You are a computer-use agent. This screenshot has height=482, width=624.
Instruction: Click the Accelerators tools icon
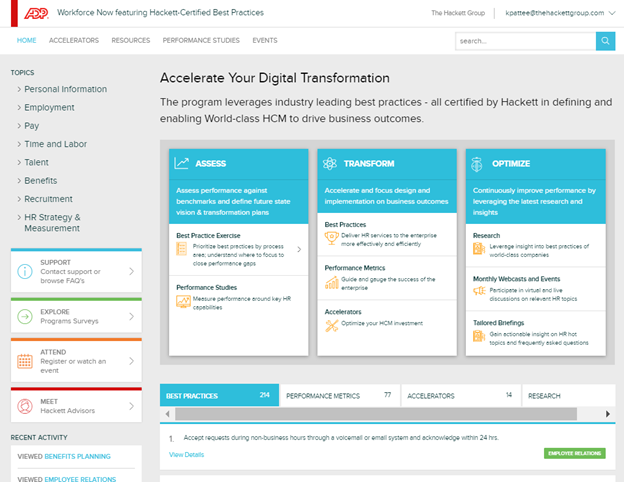pyautogui.click(x=332, y=326)
